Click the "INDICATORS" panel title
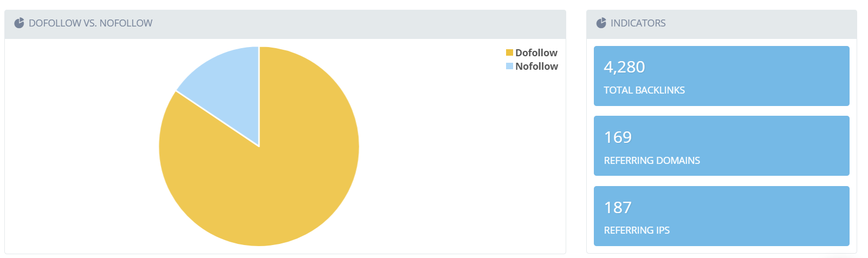The height and width of the screenshot is (258, 868). click(x=638, y=23)
